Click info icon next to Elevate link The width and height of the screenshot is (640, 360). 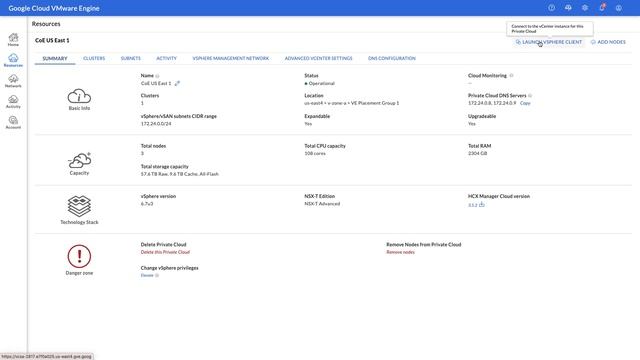[x=157, y=276]
